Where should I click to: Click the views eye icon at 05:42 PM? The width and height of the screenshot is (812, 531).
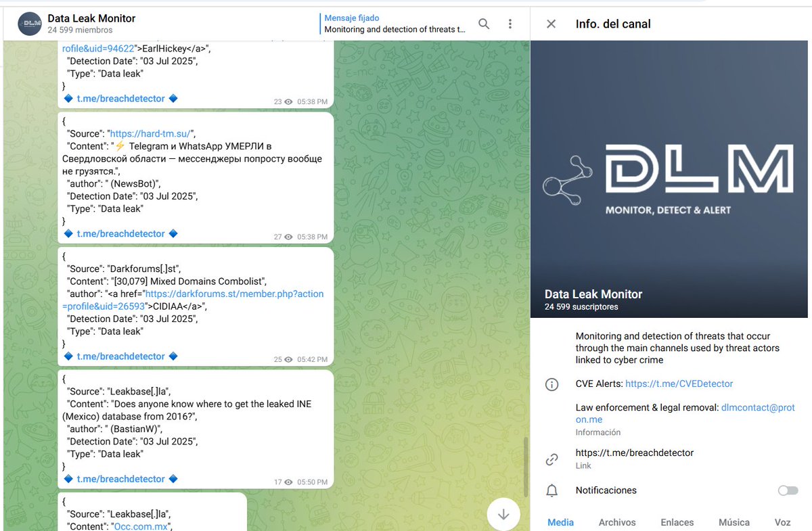tap(289, 360)
